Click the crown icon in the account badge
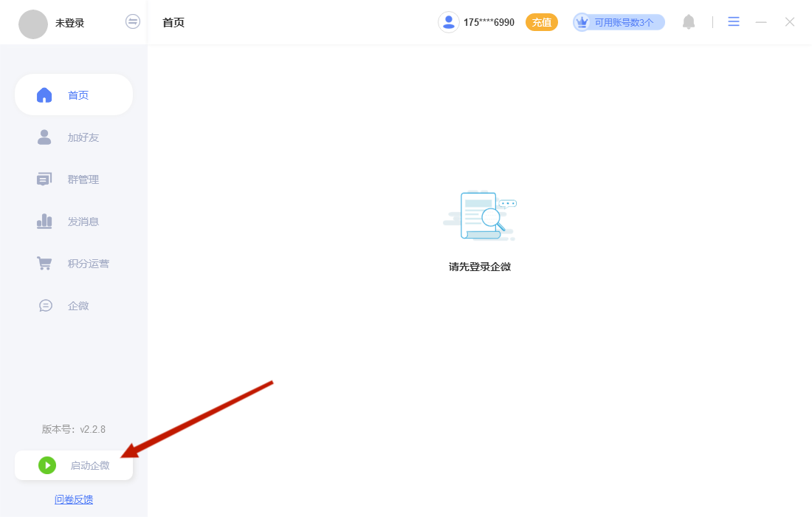812x517 pixels. coord(582,22)
